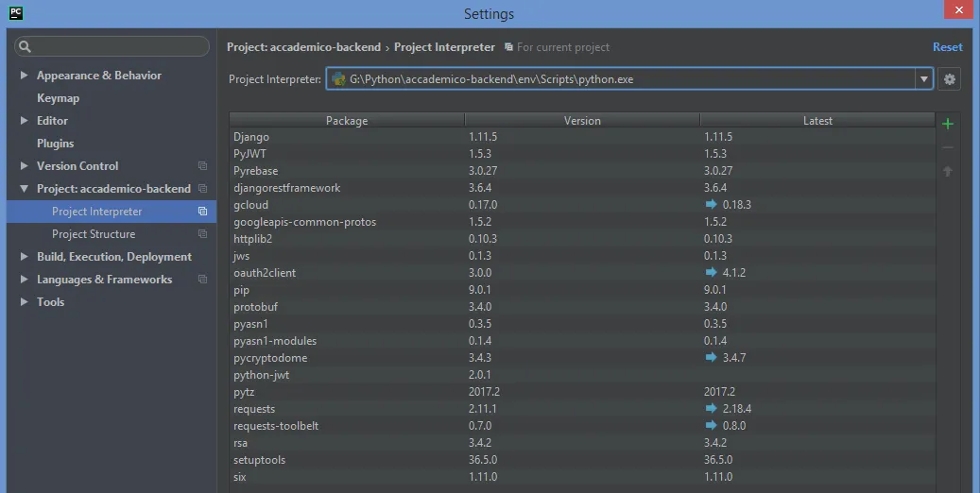Click project-scope icon beside Project: accademico-backend
The width and height of the screenshot is (980, 493).
202,189
